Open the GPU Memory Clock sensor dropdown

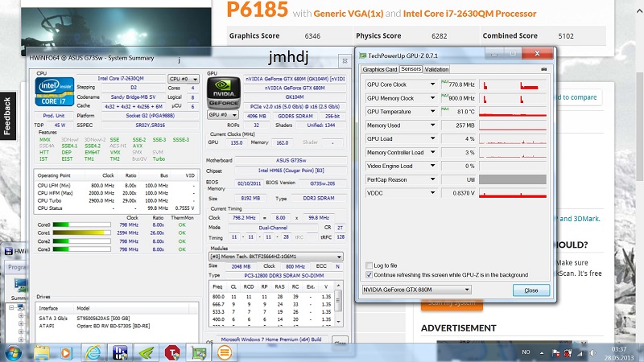click(x=432, y=98)
